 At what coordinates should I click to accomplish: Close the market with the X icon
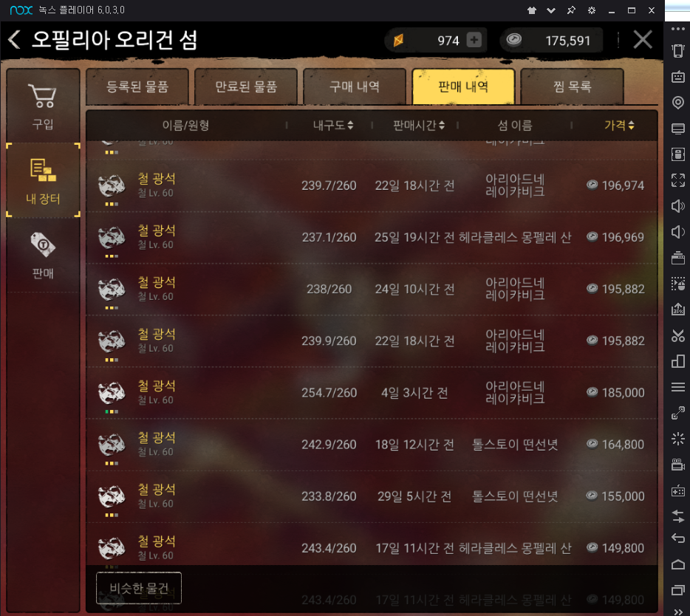pyautogui.click(x=643, y=40)
